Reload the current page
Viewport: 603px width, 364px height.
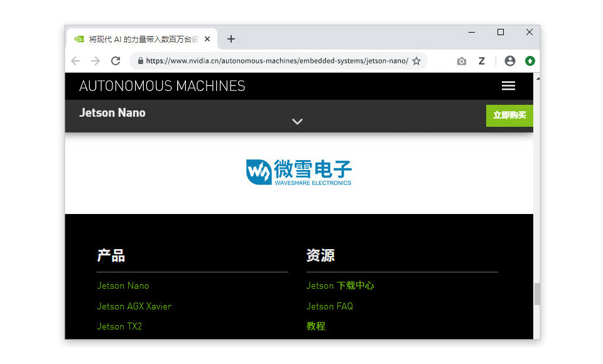116,61
